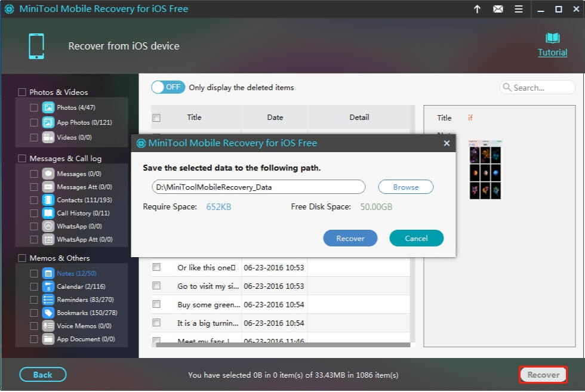Click the search magnifier icon
Screen dimensions: 585x392
click(507, 87)
